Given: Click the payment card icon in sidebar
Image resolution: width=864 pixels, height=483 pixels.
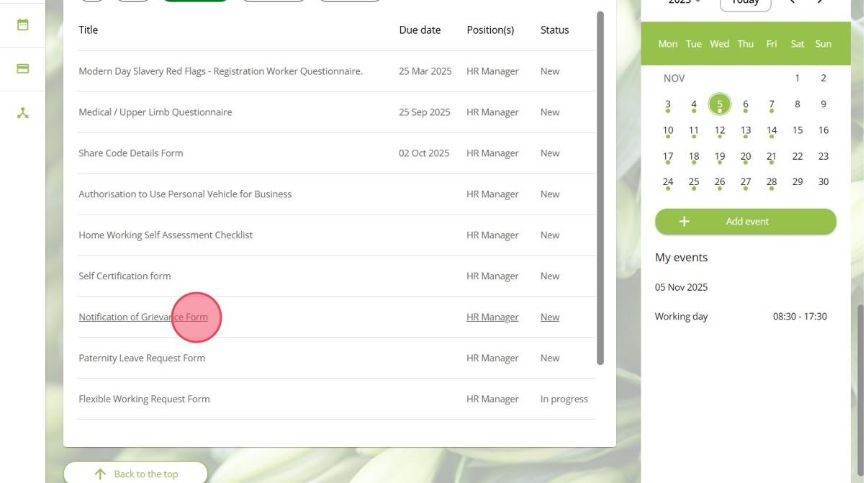Looking at the screenshot, I should [x=22, y=69].
